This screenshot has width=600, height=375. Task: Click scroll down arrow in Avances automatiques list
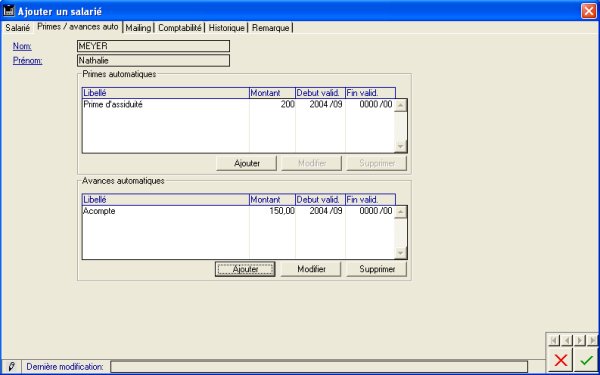pyautogui.click(x=401, y=253)
